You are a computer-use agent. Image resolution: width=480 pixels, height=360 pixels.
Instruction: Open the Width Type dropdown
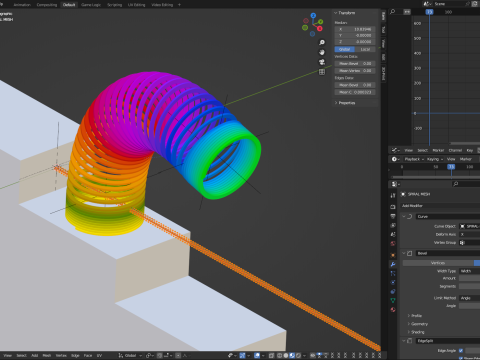click(x=469, y=271)
